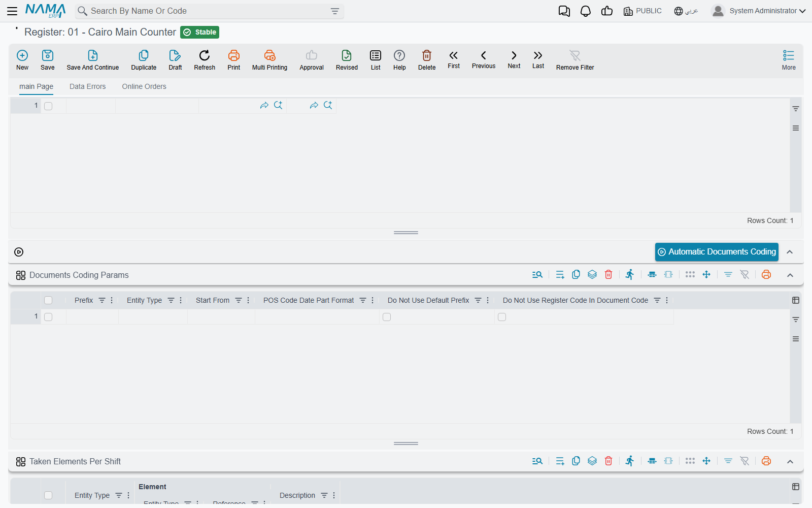Print the register record
The height and width of the screenshot is (508, 812).
coord(234,60)
